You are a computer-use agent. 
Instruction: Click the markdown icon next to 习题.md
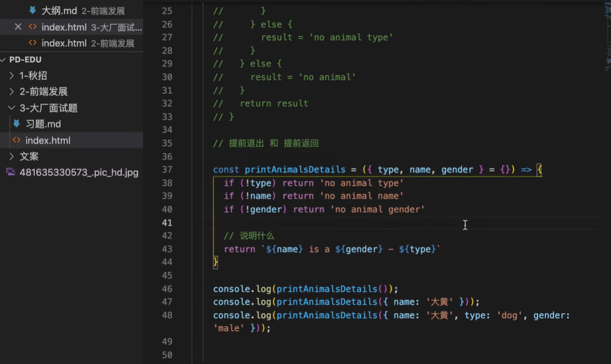point(16,124)
